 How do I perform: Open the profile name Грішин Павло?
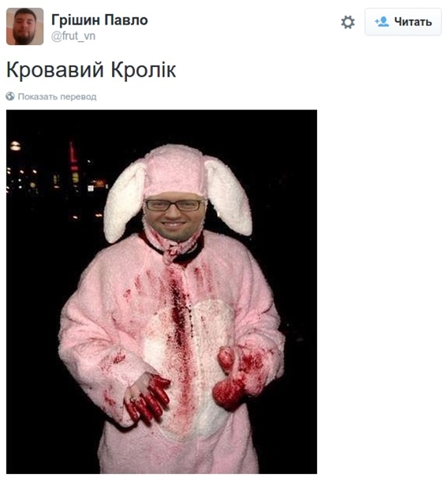point(99,20)
